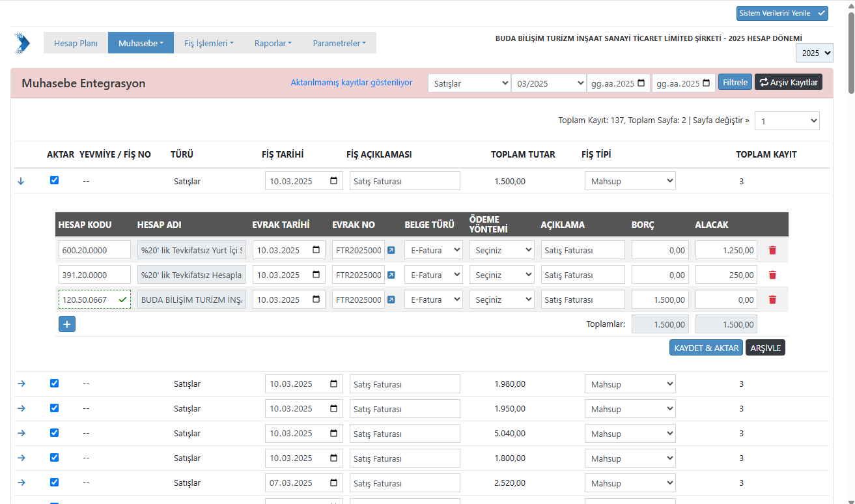Open the Muhasebe menu
855x504 pixels.
coord(141,43)
